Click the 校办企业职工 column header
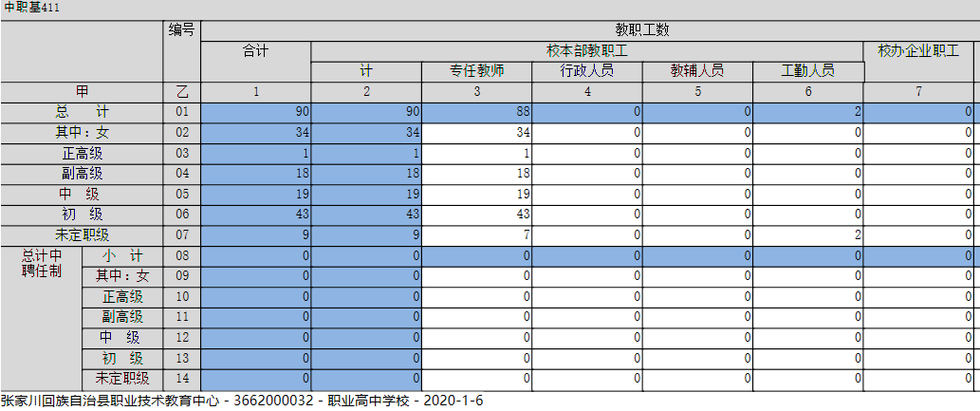 [917, 51]
